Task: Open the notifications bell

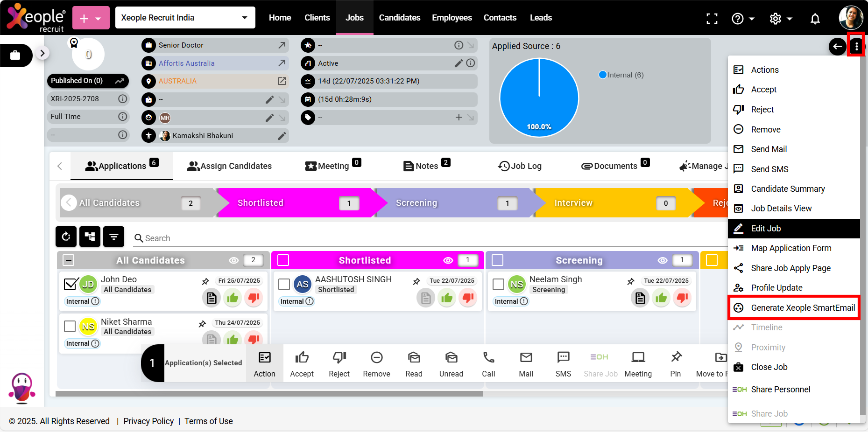Action: [815, 19]
